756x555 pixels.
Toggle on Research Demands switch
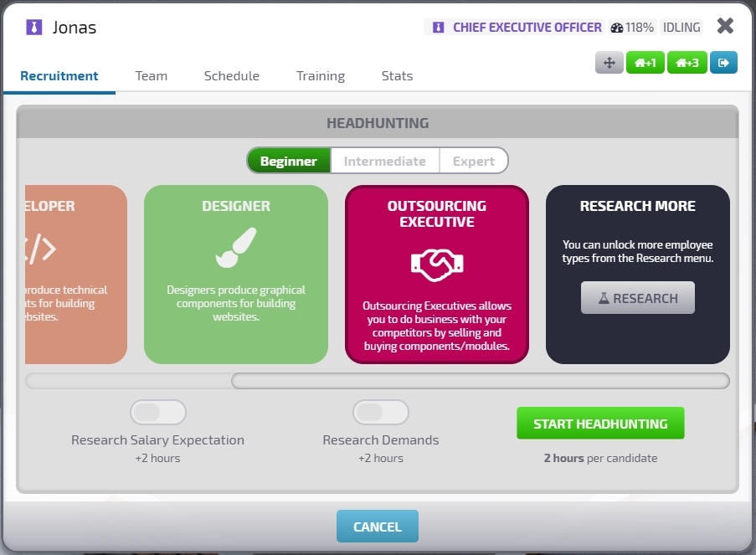click(380, 413)
